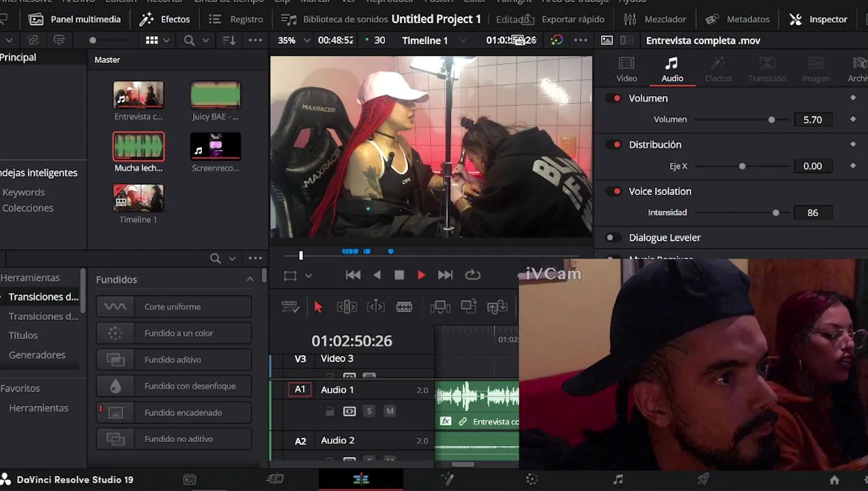The height and width of the screenshot is (491, 868).
Task: Toggle the bypass color grades icon
Action: (x=557, y=40)
